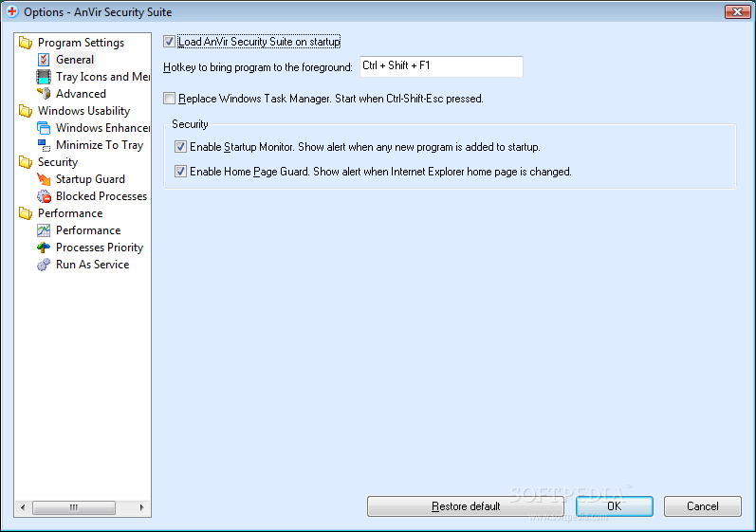Click the Performance chart icon
The height and width of the screenshot is (532, 756).
44,230
